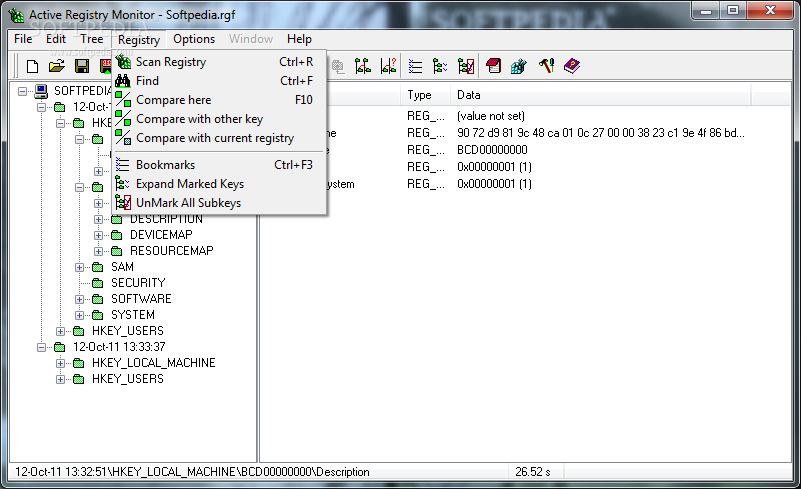Close the open Registry menu
The image size is (801, 489).
139,39
